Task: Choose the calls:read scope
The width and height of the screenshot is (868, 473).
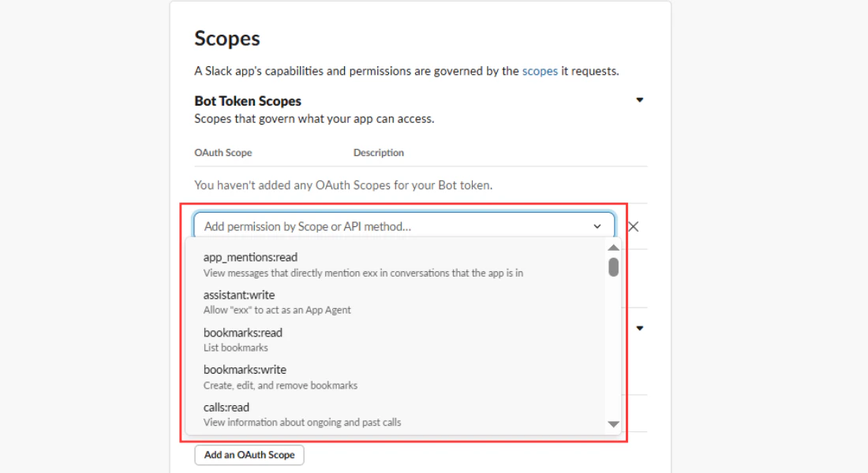Action: [x=226, y=407]
